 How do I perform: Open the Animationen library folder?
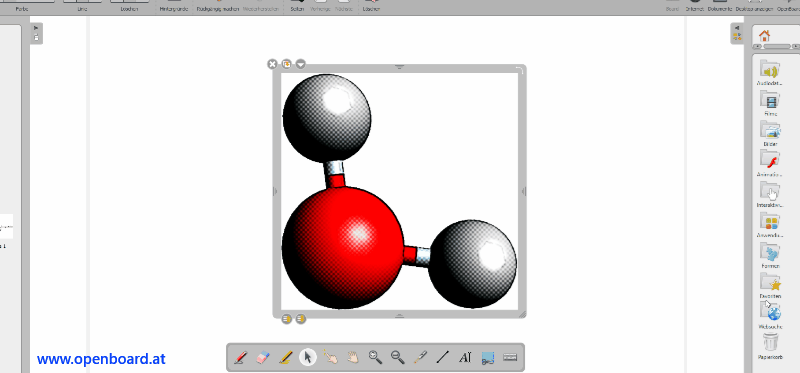click(x=770, y=163)
